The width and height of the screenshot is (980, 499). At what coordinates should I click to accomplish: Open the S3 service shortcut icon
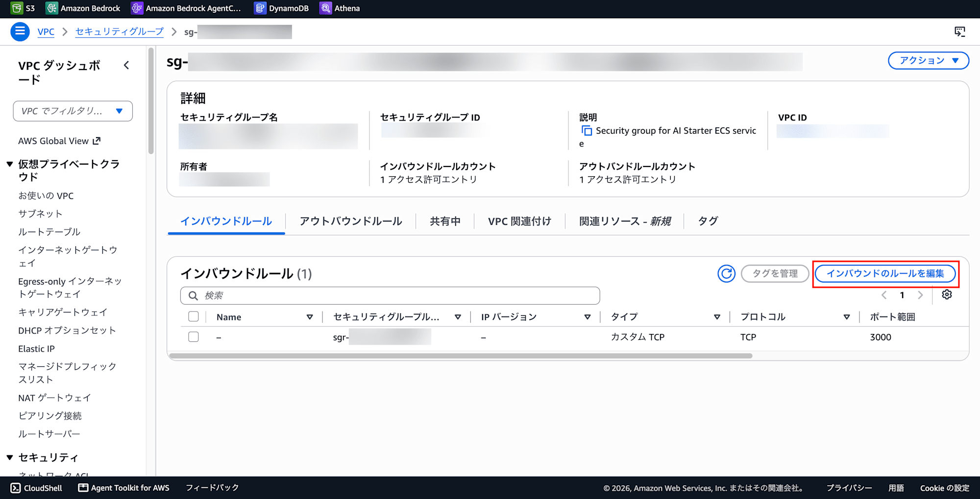coord(17,8)
